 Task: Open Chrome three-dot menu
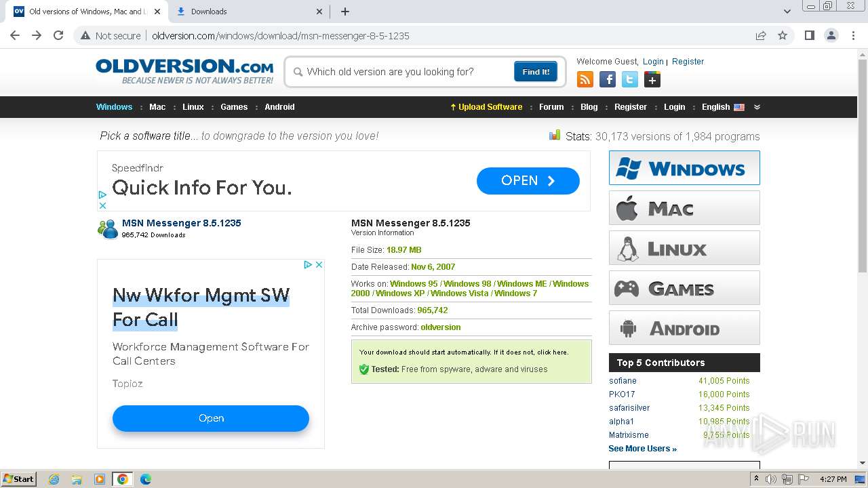click(853, 35)
